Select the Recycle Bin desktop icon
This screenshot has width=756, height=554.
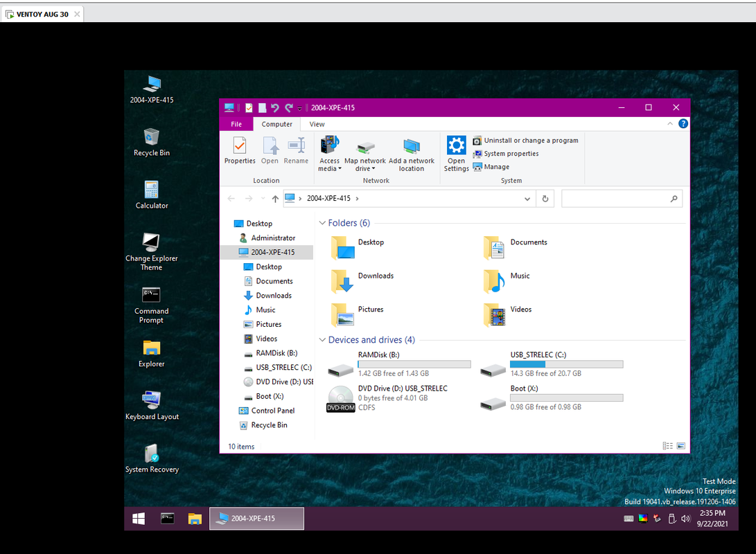point(151,143)
